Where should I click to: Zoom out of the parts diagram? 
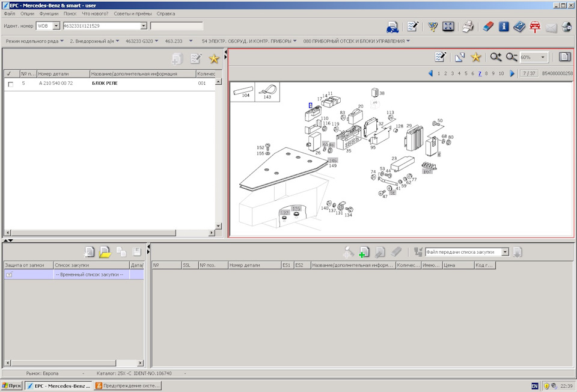511,57
